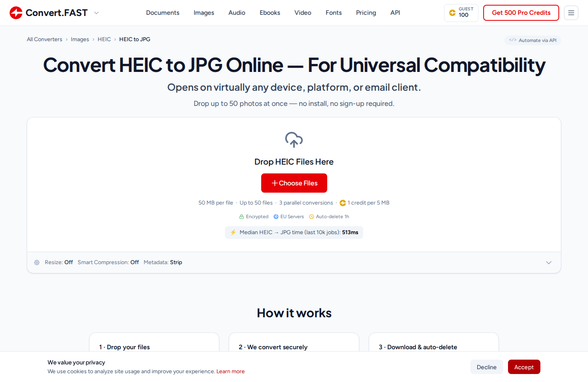Click the Choose Files button
This screenshot has height=382, width=588.
(294, 183)
